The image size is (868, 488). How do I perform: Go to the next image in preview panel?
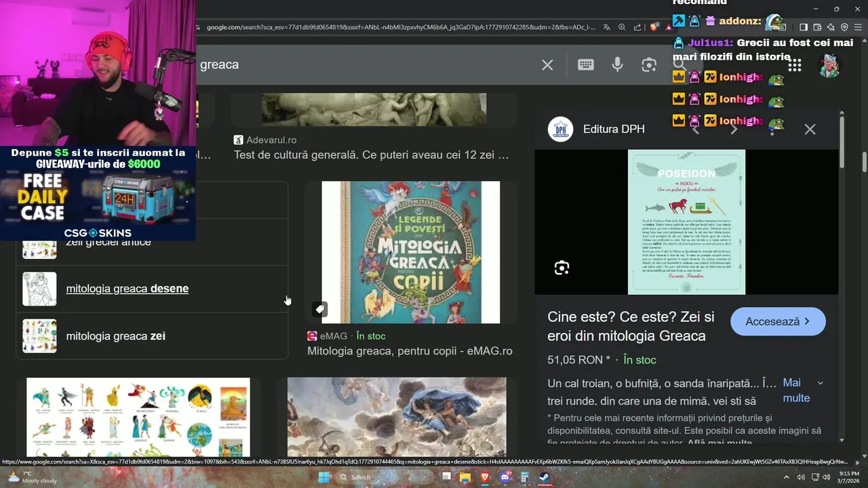pos(734,129)
